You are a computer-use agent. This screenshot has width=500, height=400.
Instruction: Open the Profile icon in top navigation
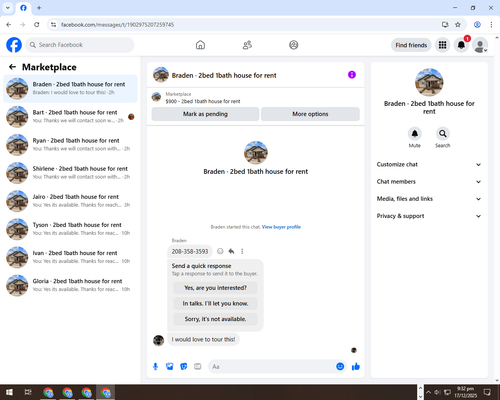[x=294, y=45]
